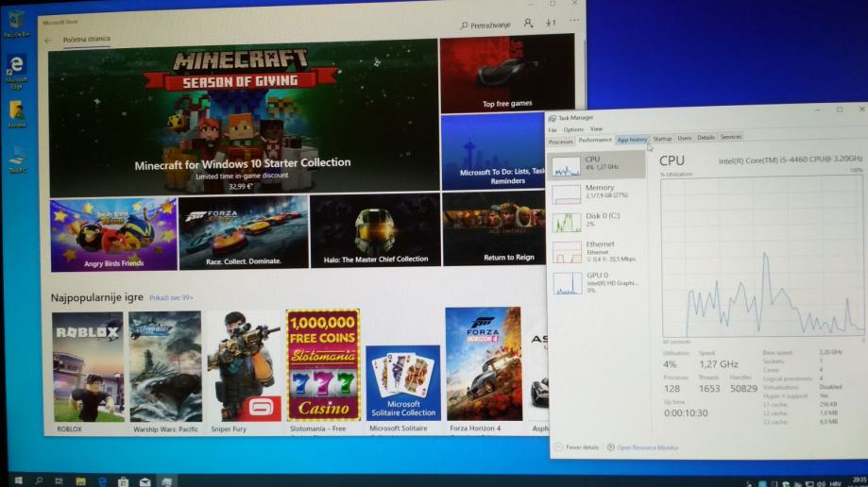
Task: Switch to Startup tab
Action: pos(662,139)
